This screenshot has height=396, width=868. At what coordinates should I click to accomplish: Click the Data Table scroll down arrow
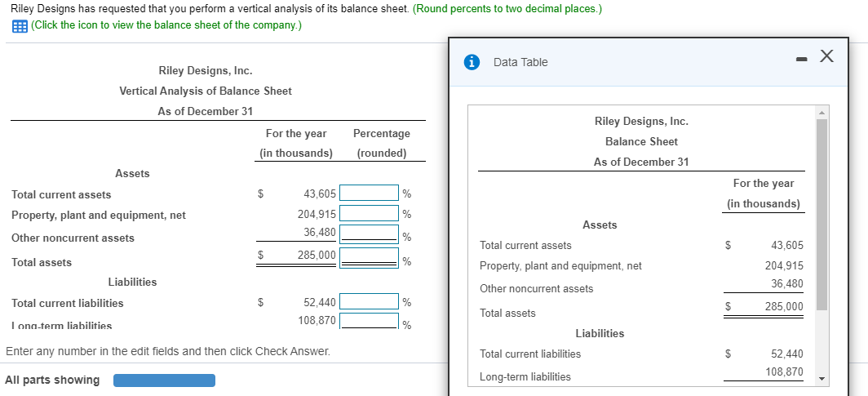click(821, 380)
